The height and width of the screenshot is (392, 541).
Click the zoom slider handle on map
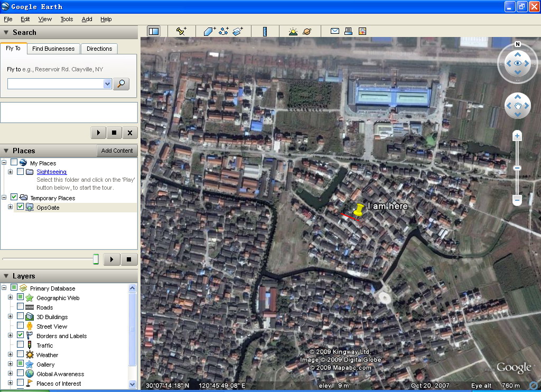click(x=517, y=168)
